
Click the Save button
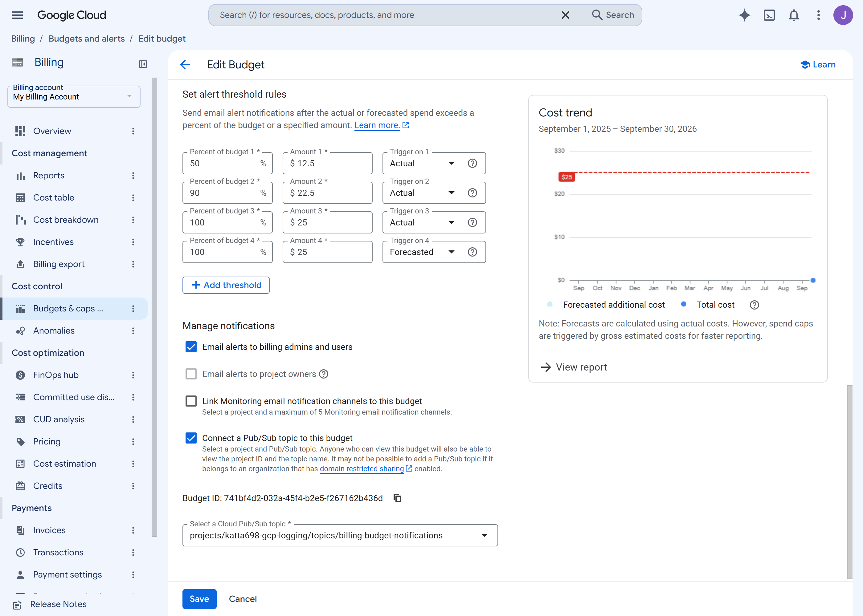[x=199, y=599]
